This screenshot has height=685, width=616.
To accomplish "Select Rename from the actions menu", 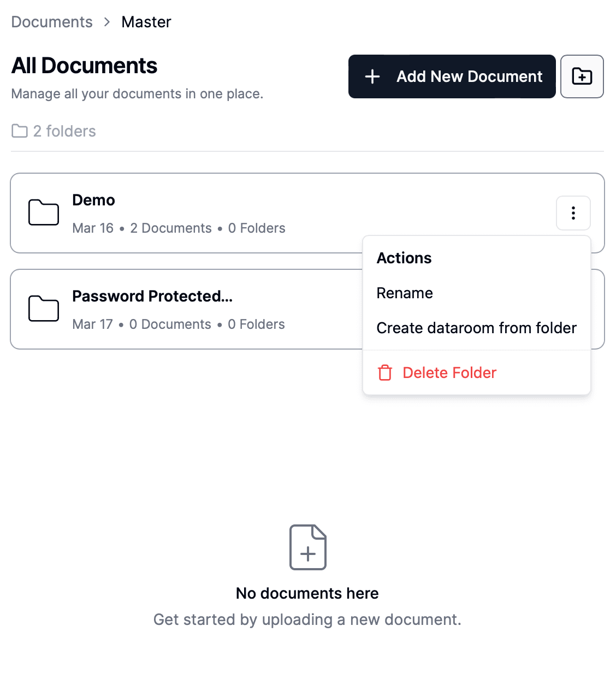I will [x=404, y=293].
